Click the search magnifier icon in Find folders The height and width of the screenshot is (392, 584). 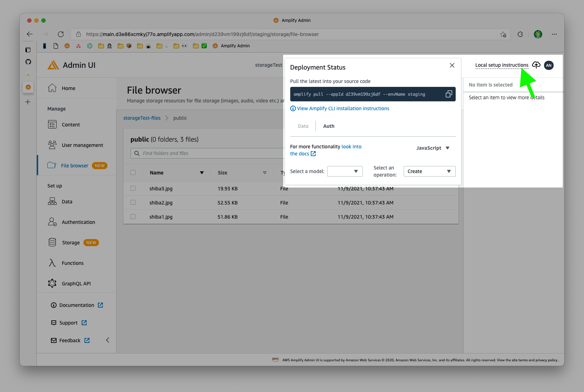137,153
